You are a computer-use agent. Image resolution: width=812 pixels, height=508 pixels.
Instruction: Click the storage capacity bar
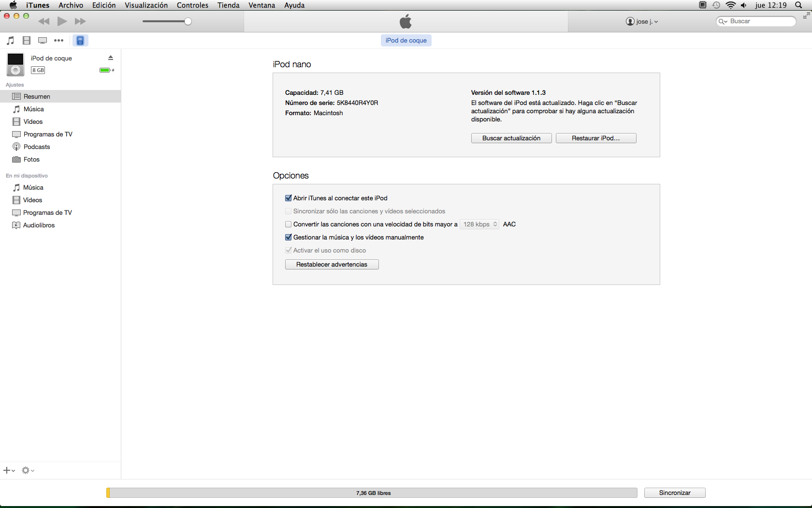coord(372,493)
